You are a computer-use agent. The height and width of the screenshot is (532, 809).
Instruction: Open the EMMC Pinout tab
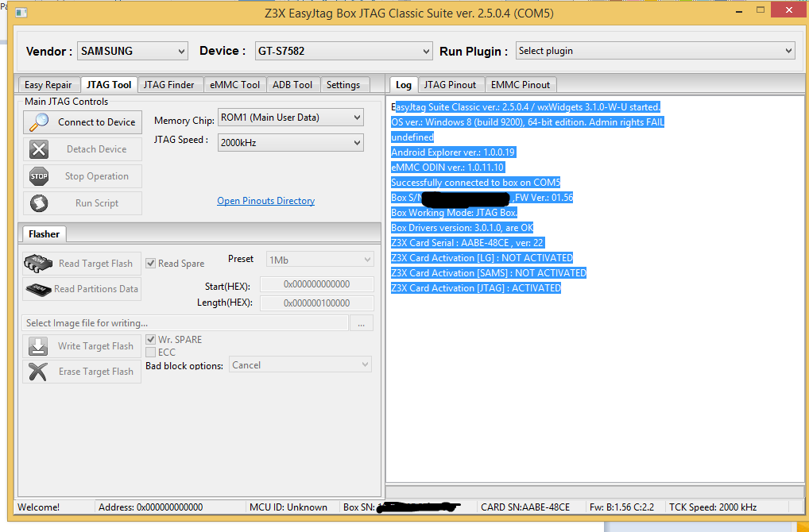click(520, 84)
